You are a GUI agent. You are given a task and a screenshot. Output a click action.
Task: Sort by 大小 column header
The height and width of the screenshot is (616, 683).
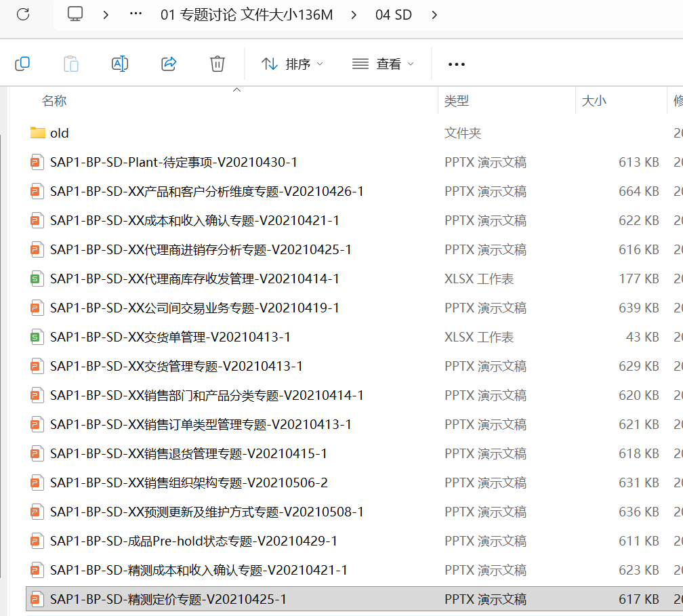point(594,101)
